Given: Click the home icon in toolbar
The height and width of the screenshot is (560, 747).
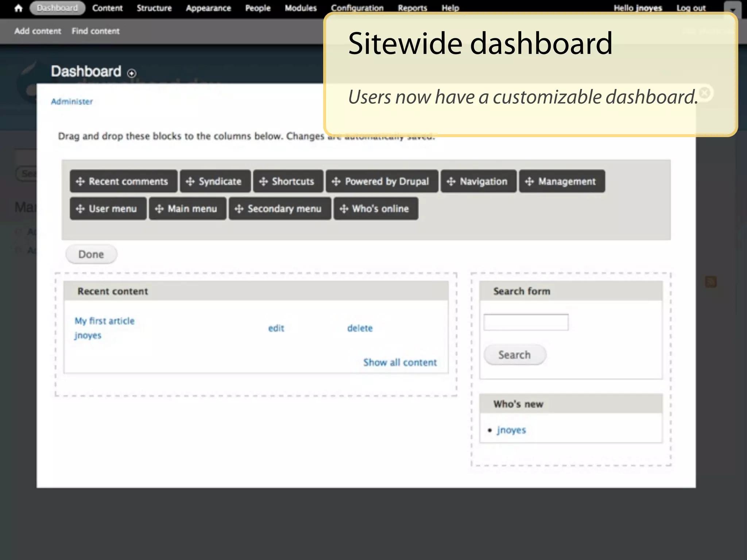Looking at the screenshot, I should click(18, 8).
